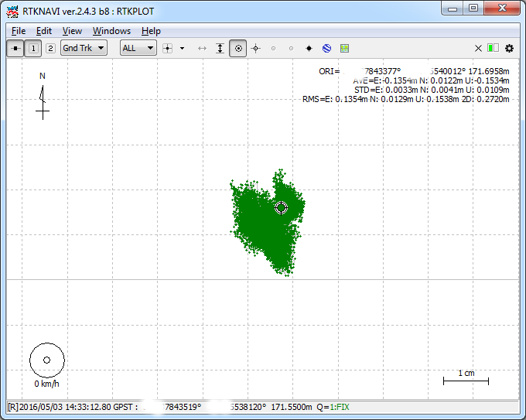Open the Windows menu

click(x=111, y=31)
